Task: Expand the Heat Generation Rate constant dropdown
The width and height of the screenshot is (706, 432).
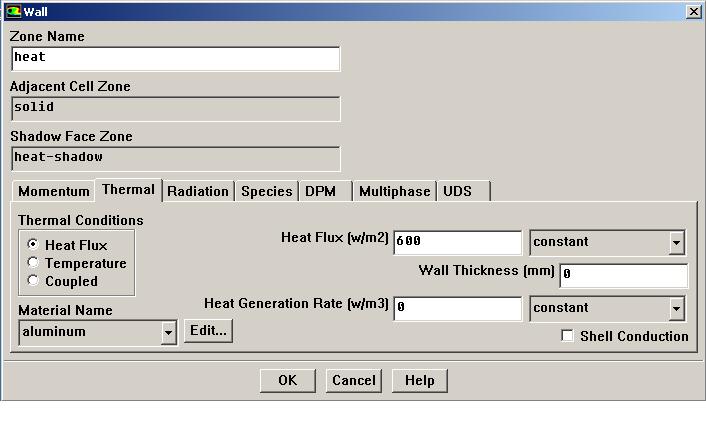Action: click(677, 309)
